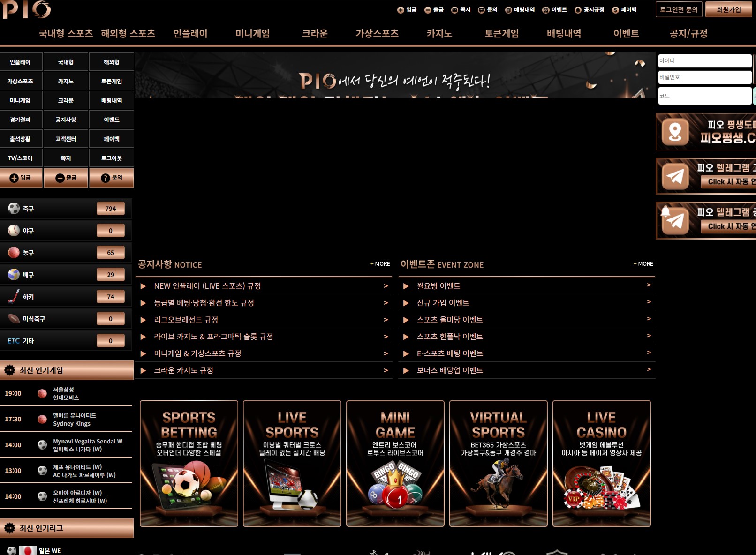Expand notices with 공지사항 + MORE

(380, 264)
